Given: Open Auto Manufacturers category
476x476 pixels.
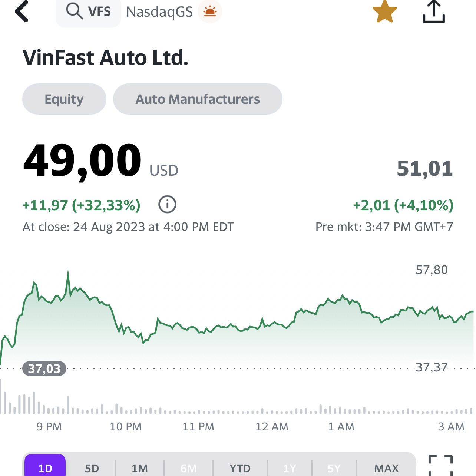Looking at the screenshot, I should [x=198, y=99].
